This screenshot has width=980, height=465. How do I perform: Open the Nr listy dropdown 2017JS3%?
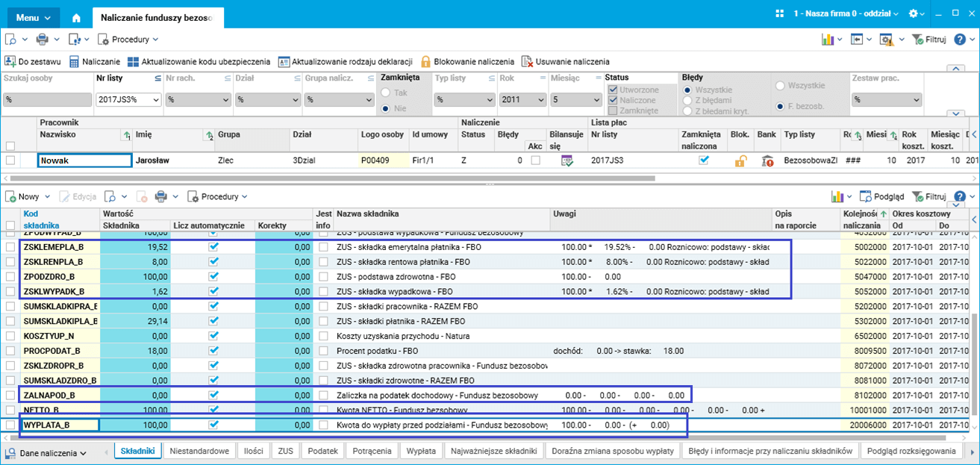[x=156, y=99]
